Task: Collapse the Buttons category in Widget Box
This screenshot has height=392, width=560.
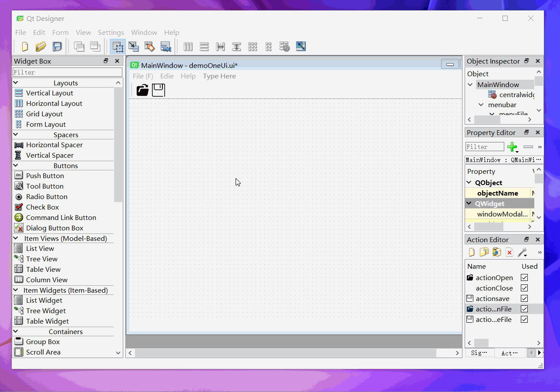Action: coord(16,166)
